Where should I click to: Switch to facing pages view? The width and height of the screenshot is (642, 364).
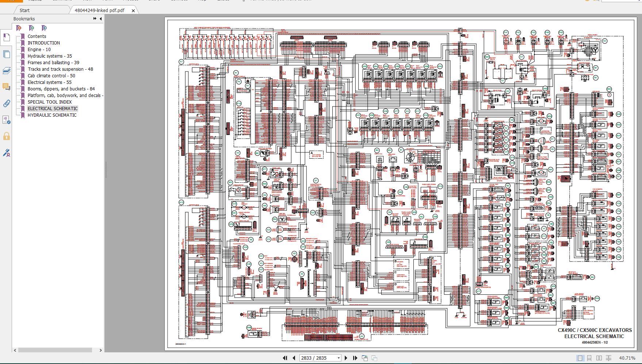point(599,358)
